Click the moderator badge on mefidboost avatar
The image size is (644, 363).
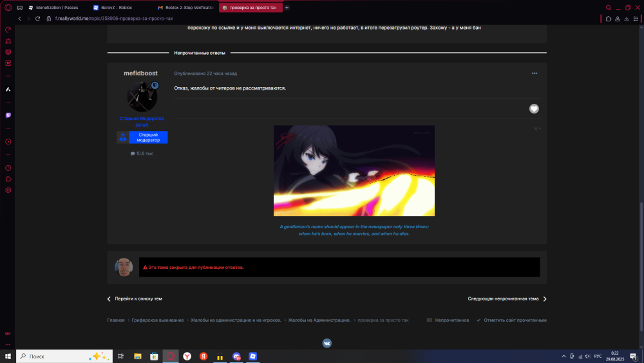click(155, 86)
